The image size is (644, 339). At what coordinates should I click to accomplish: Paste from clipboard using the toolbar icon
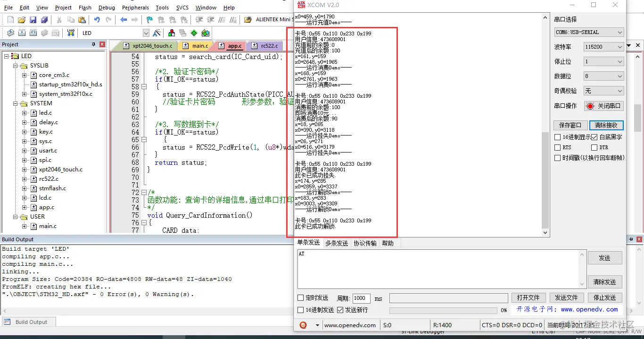tap(82, 20)
